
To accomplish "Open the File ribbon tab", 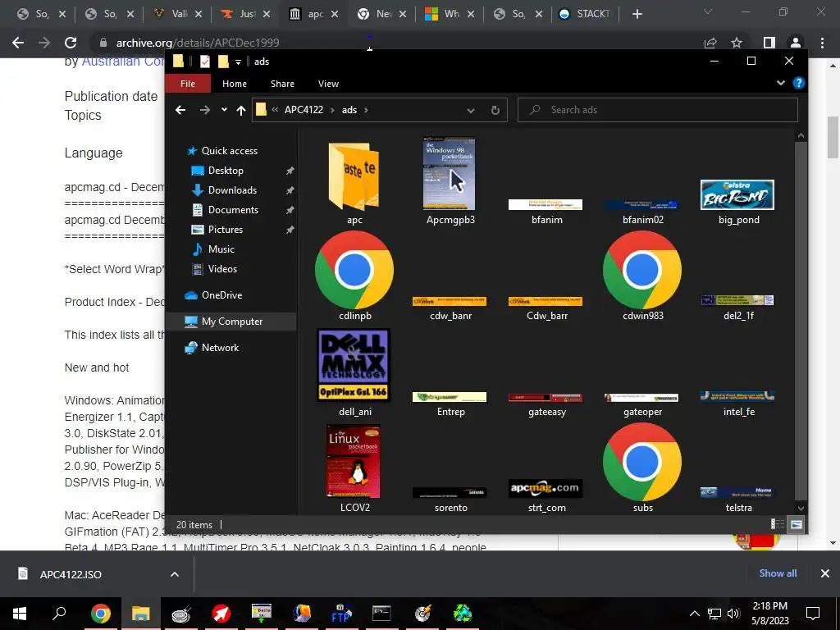I will 188,84.
